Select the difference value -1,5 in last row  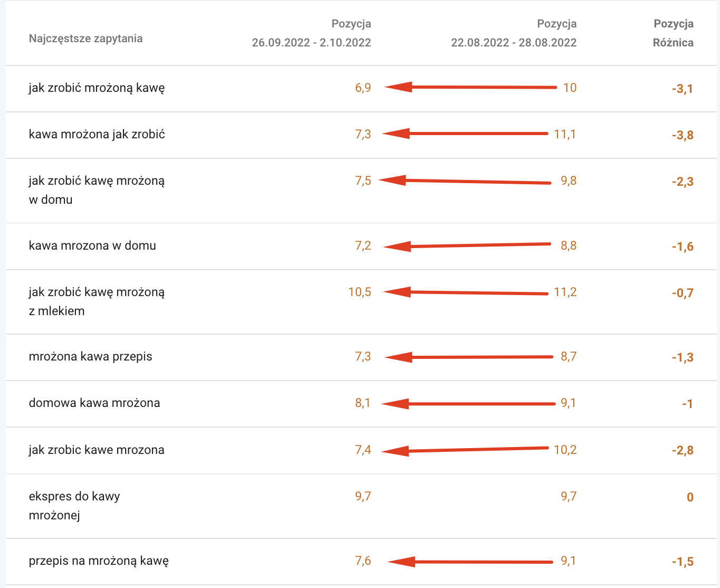(683, 562)
